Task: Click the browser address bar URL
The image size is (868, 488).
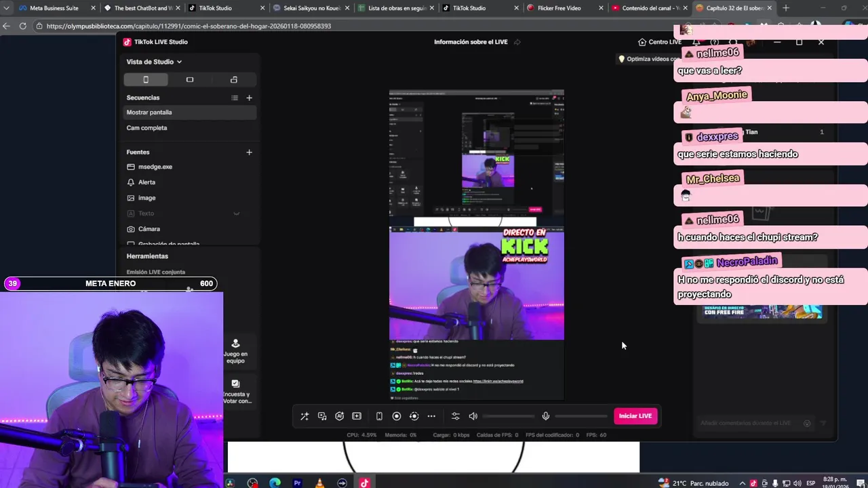Action: click(x=189, y=26)
